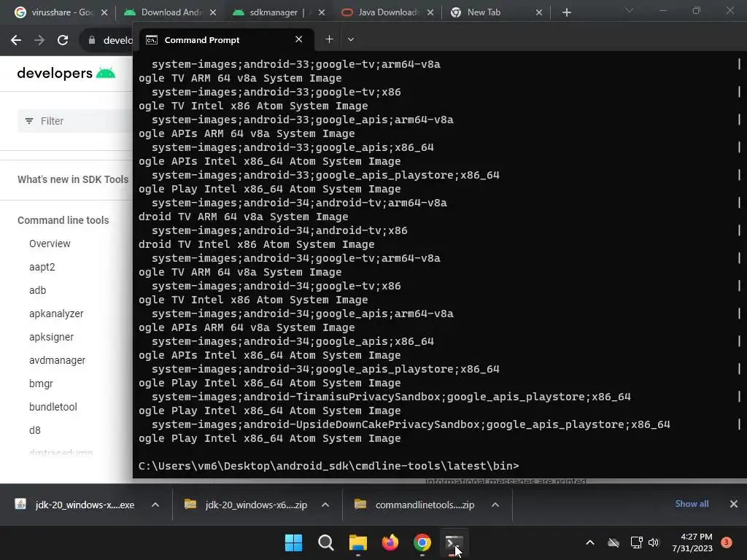This screenshot has height=560, width=747.
Task: Expand options for jdk-20 exe download
Action: 155,505
